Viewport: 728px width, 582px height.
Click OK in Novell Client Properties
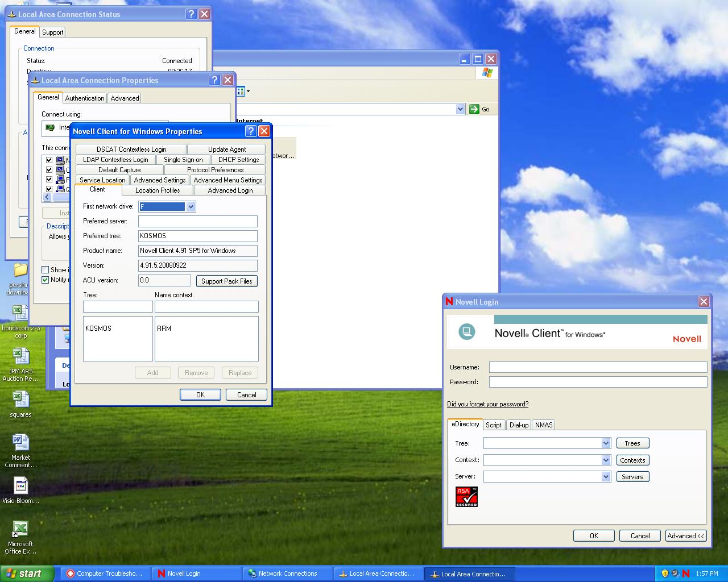200,394
